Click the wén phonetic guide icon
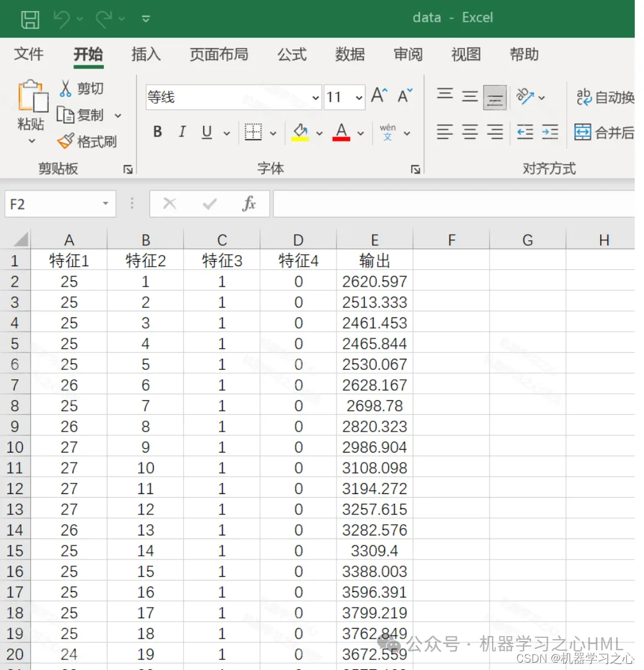Image resolution: width=644 pixels, height=670 pixels. tap(388, 132)
